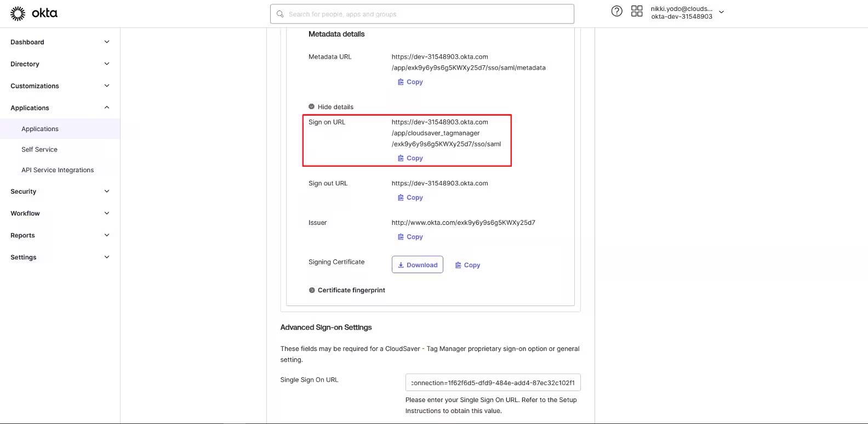Click the Single Sign On URL field
The height and width of the screenshot is (424, 868).
click(493, 383)
